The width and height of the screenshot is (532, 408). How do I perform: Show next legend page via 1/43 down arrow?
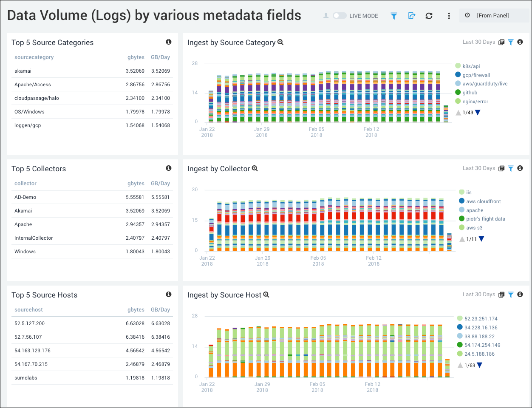(x=478, y=112)
